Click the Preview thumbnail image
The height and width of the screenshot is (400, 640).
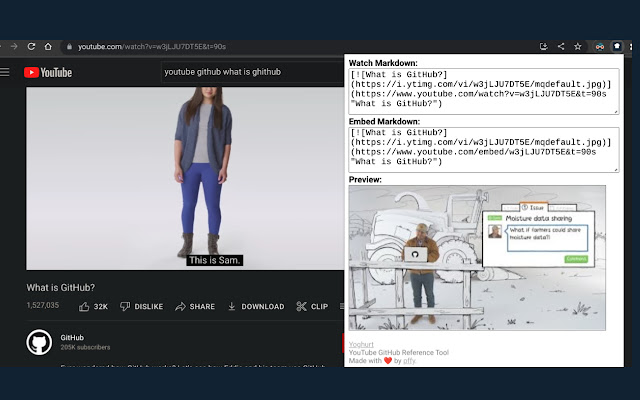click(477, 258)
